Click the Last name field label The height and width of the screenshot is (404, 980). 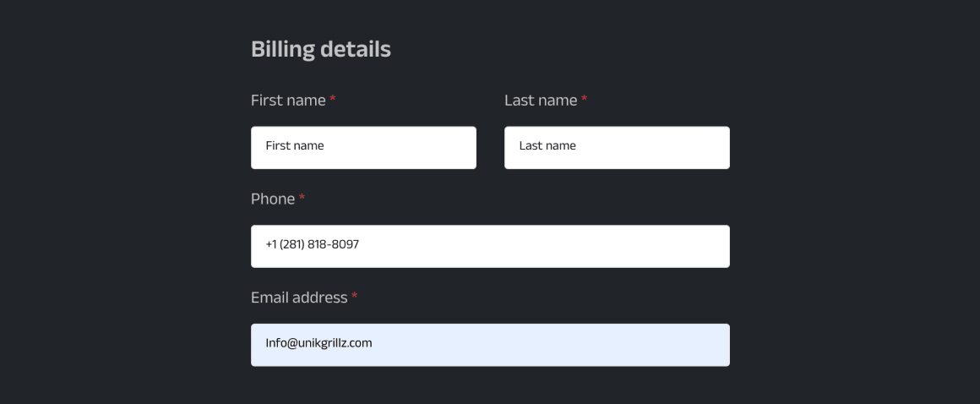(x=541, y=100)
